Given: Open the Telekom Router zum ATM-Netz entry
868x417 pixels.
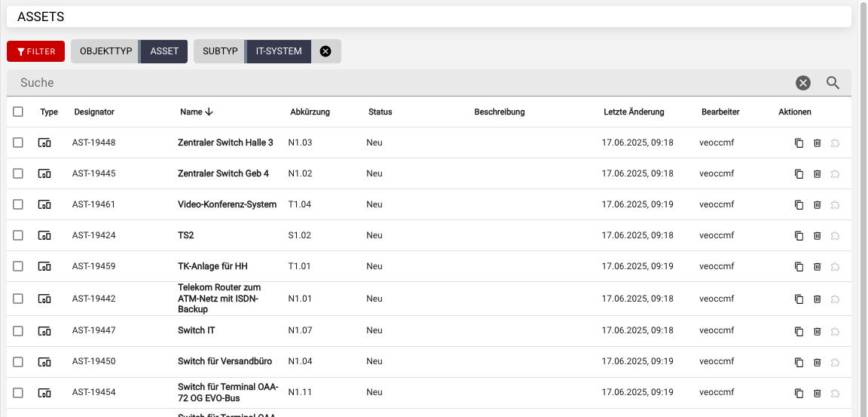Looking at the screenshot, I should point(219,299).
